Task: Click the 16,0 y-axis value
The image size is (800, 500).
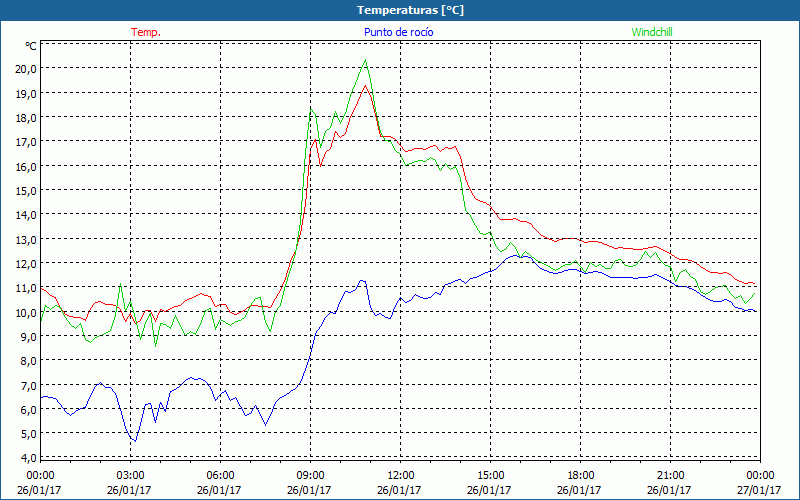Action: [x=26, y=166]
